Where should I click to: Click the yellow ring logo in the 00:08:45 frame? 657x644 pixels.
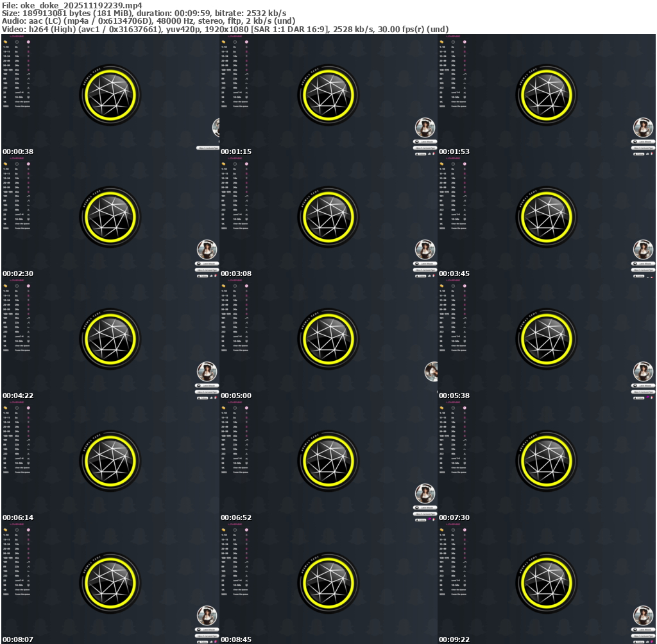(x=330, y=583)
